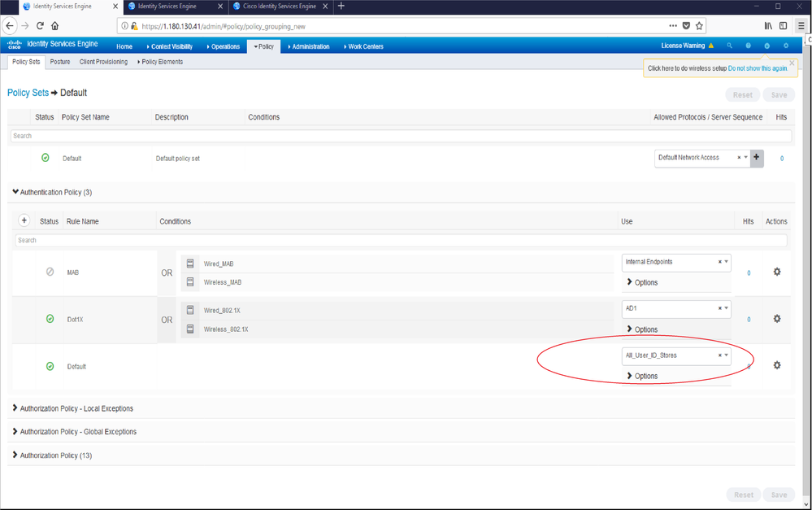Open a new browser tab
This screenshot has height=510, width=812.
[341, 7]
